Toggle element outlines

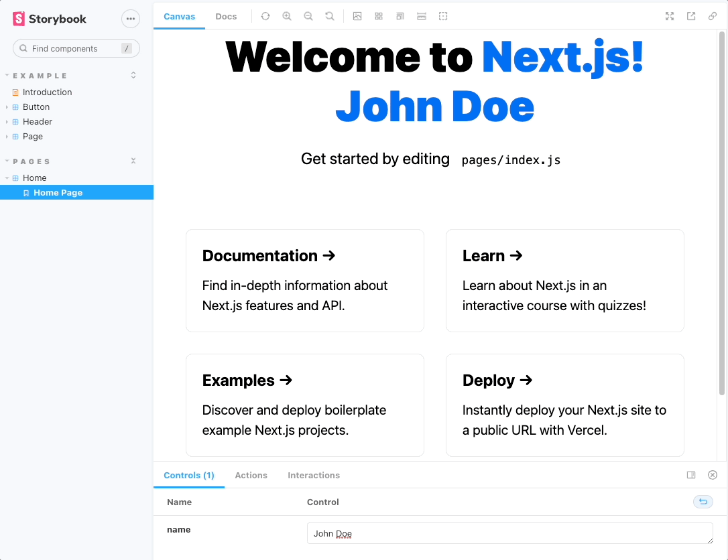pyautogui.click(x=443, y=16)
